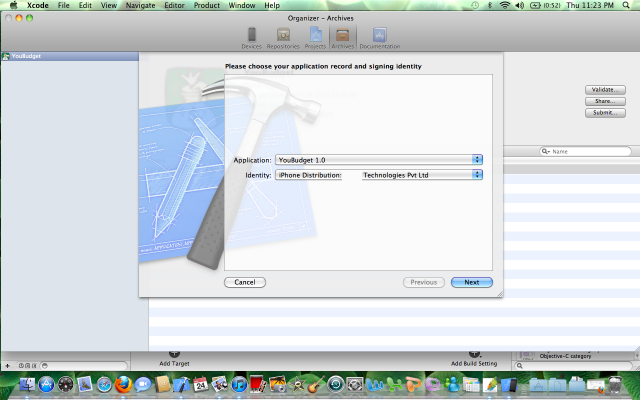Viewport: 640px width, 400px height.
Task: Select the YouBudget archive in the sidebar
Action: (70, 56)
